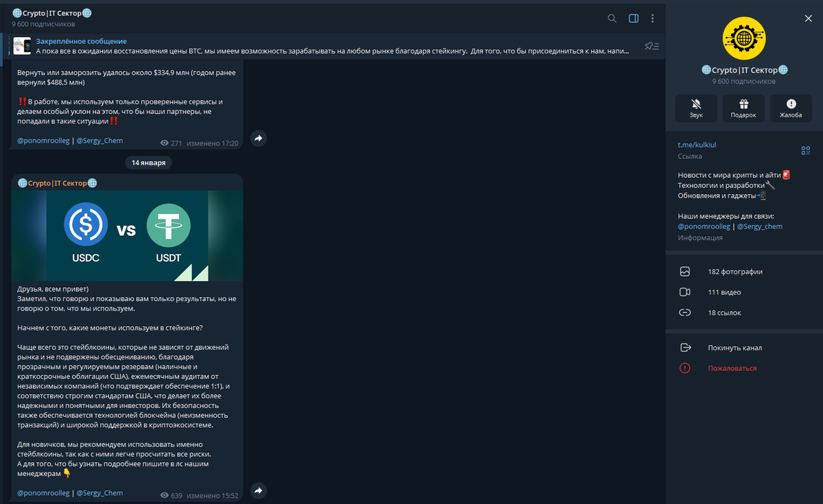Click the channel title in header
This screenshot has width=823, height=504.
click(x=51, y=13)
